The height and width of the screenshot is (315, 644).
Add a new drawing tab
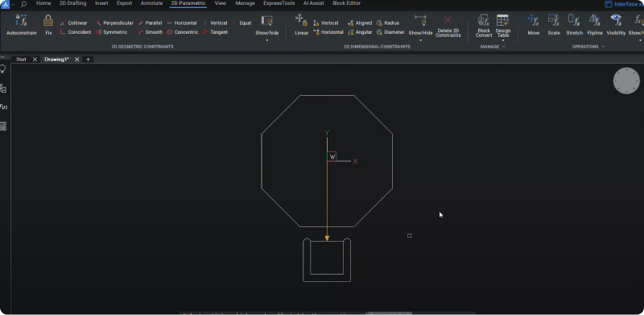[88, 60]
